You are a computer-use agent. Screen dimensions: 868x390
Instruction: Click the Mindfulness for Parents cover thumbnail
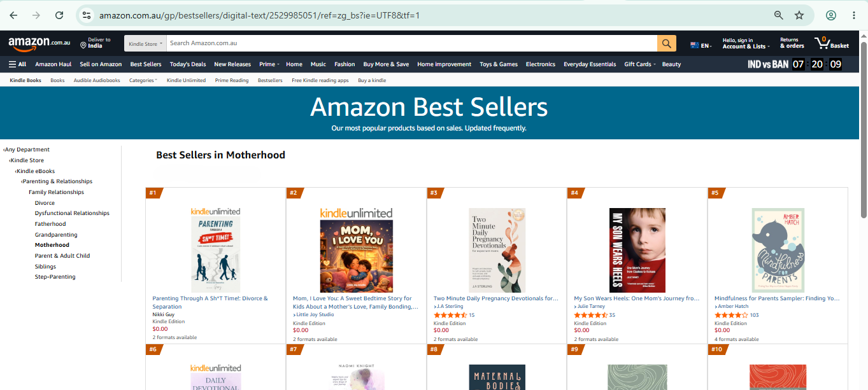(778, 250)
